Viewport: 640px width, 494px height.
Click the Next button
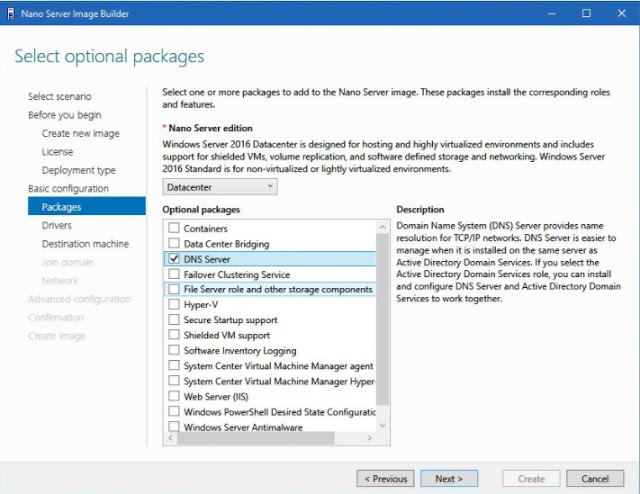(449, 479)
